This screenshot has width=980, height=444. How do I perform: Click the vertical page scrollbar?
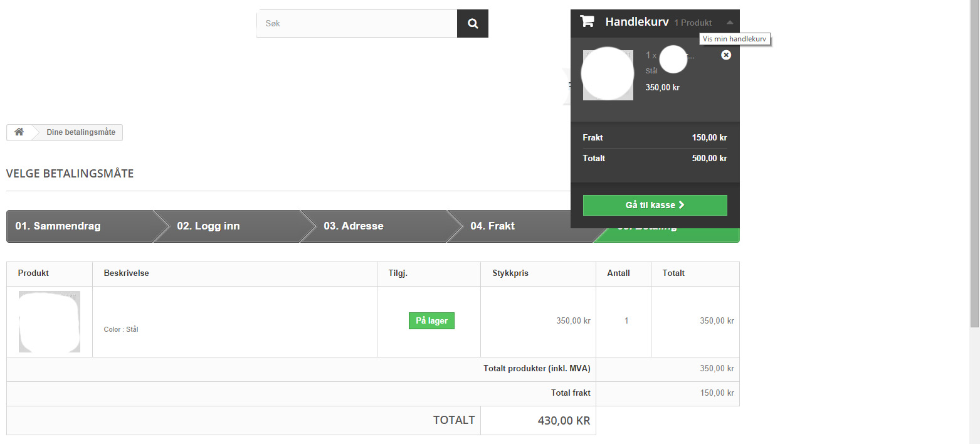(974, 163)
